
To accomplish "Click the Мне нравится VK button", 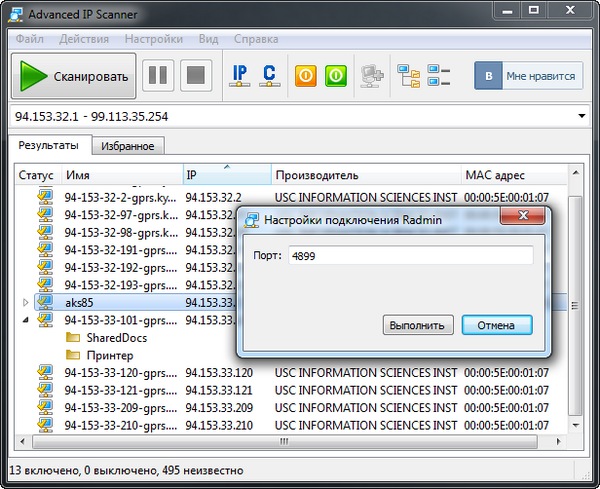I will pyautogui.click(x=528, y=76).
